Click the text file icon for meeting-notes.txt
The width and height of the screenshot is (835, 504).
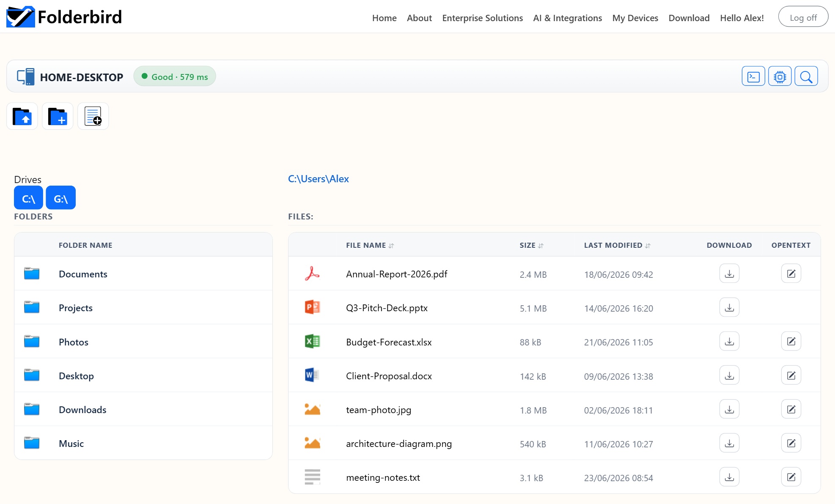click(312, 477)
